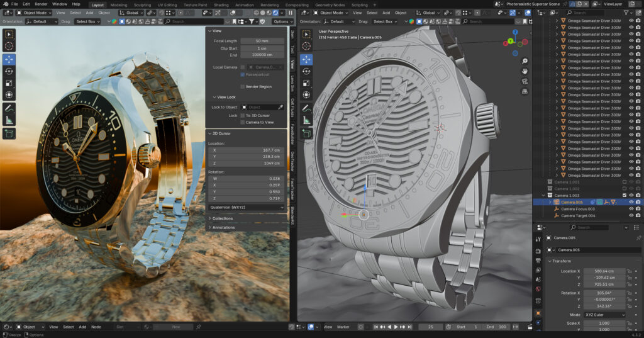Click the Lock to Object eyedropper icon

tap(280, 107)
